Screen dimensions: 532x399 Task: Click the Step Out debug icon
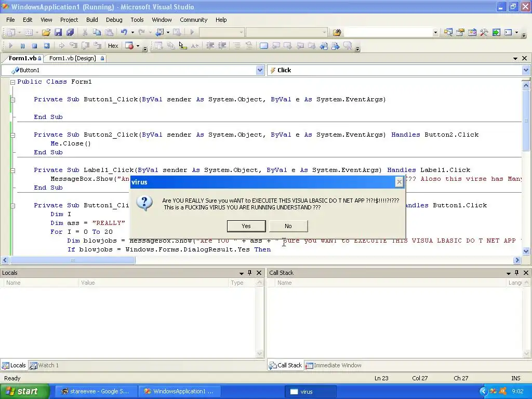97,46
